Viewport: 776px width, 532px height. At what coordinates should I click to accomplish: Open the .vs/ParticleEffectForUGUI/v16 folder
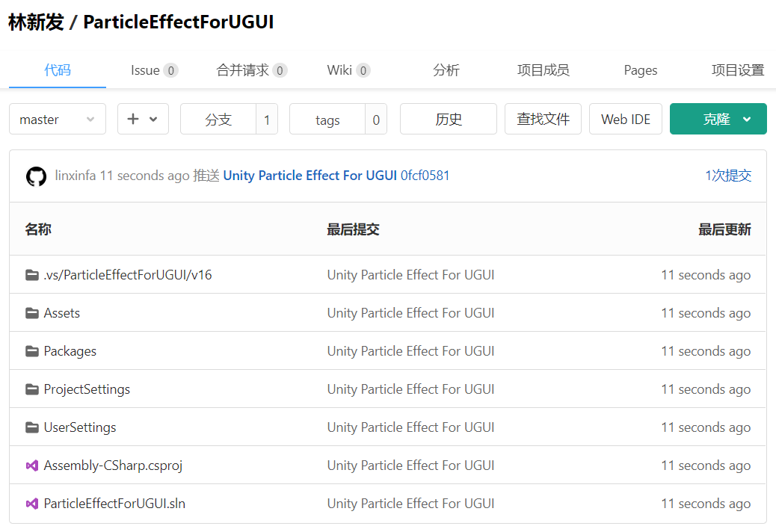(x=128, y=275)
